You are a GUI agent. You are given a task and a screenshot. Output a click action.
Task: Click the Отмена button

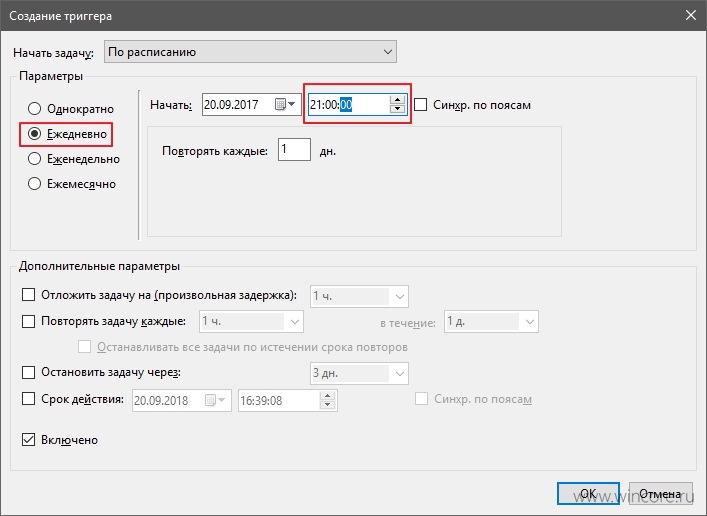pos(661,493)
